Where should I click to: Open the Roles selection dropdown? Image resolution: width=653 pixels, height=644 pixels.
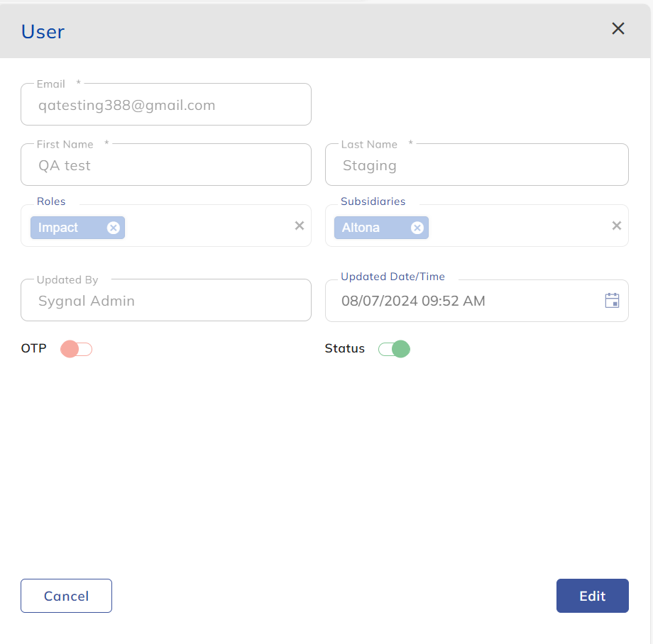pyautogui.click(x=213, y=227)
